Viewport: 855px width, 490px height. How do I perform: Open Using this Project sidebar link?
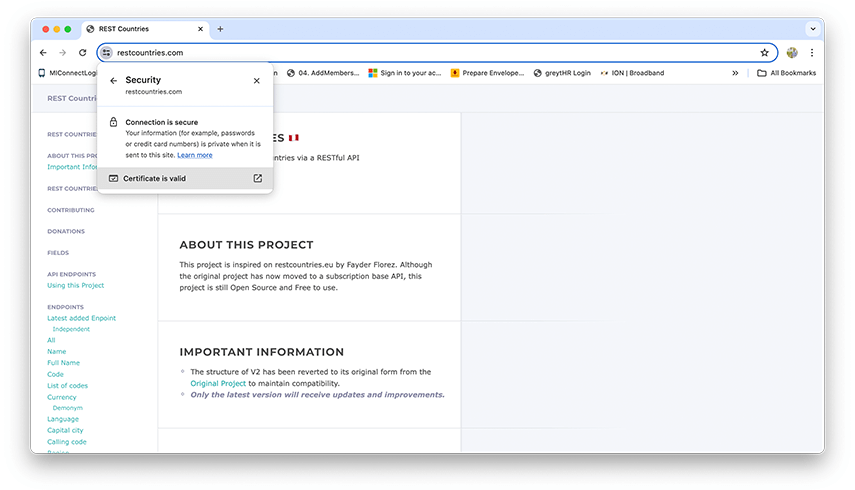[75, 285]
